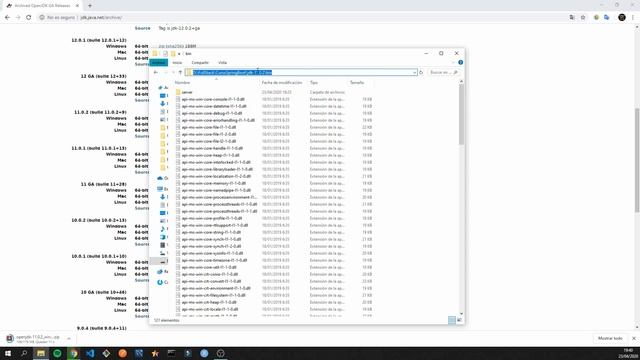The width and height of the screenshot is (640, 360).
Task: Select api-ms-win-core-string-l1-1-0.dll file
Action: [x=211, y=232]
